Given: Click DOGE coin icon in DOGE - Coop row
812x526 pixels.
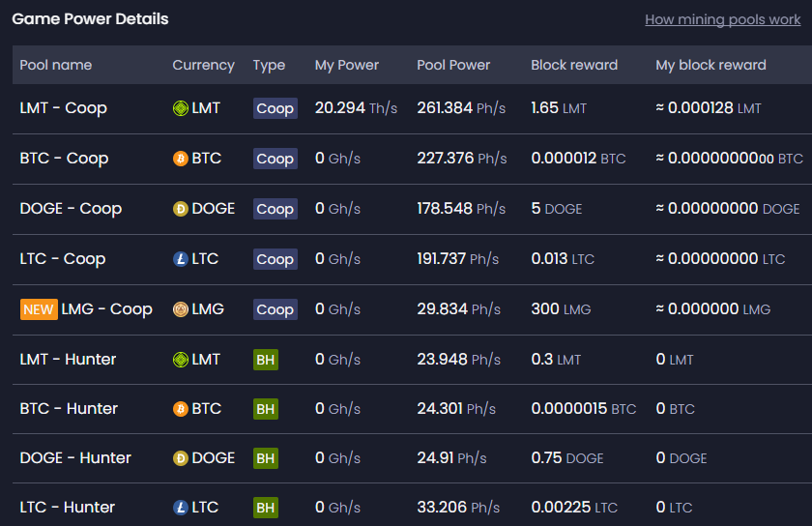Looking at the screenshot, I should coord(180,209).
